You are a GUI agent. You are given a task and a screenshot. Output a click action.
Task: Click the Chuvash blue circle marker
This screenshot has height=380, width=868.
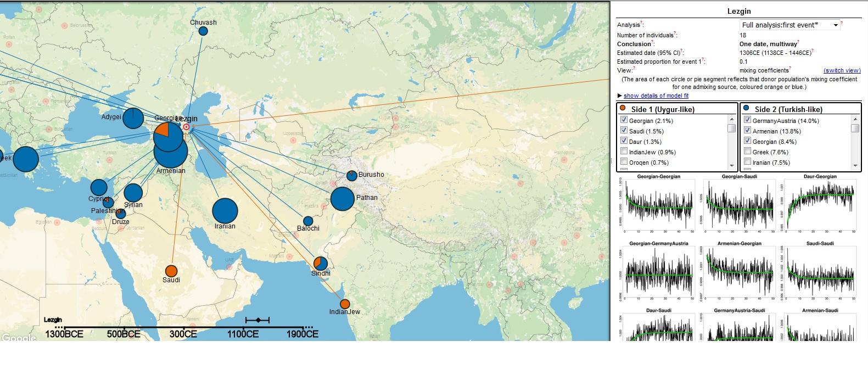(x=203, y=31)
